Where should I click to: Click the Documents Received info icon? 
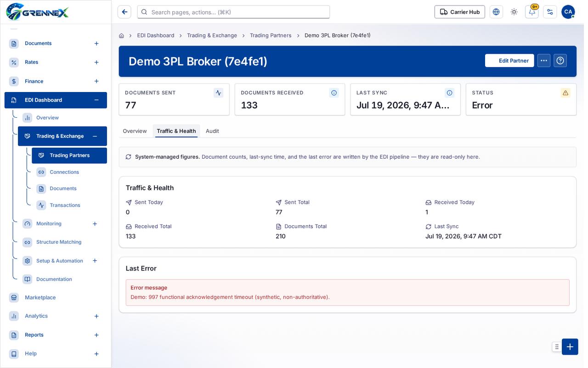coord(334,93)
